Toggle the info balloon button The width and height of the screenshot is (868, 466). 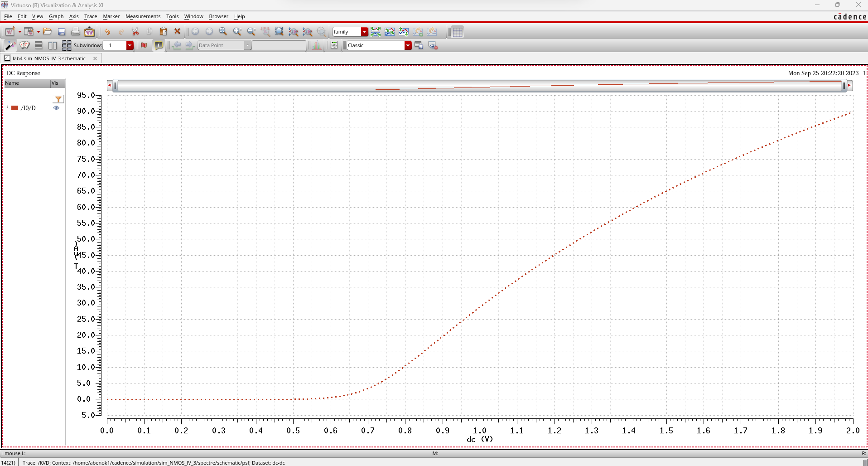click(x=159, y=45)
